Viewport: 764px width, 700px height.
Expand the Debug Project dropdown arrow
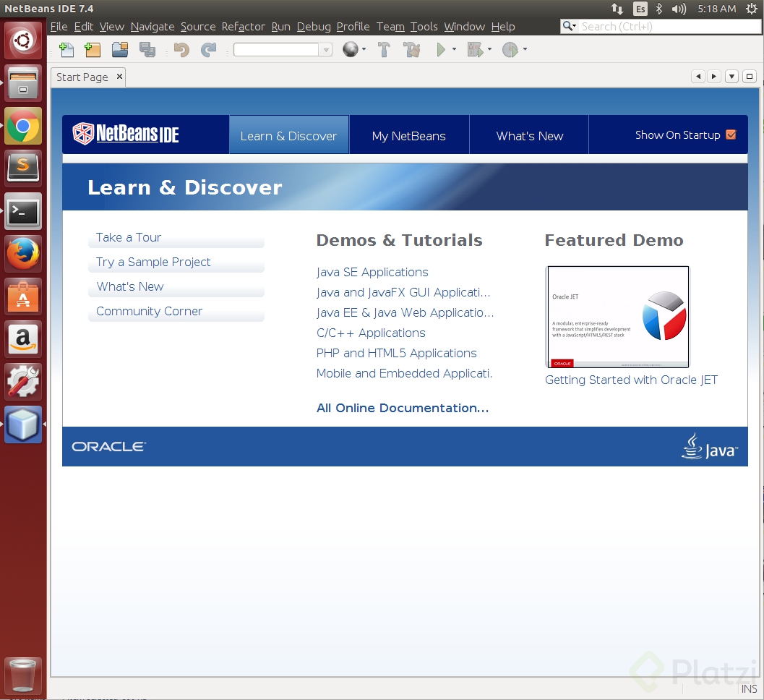(489, 49)
